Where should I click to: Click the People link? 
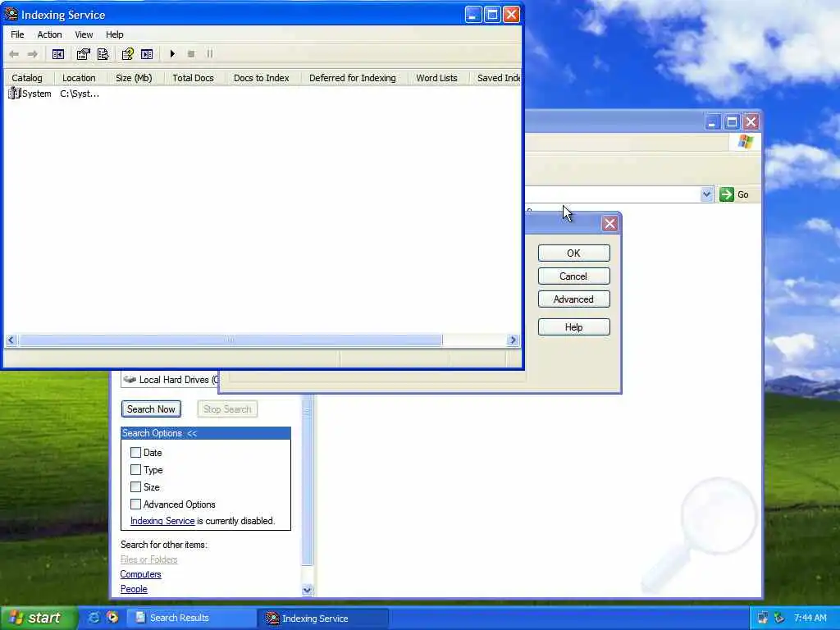point(134,589)
